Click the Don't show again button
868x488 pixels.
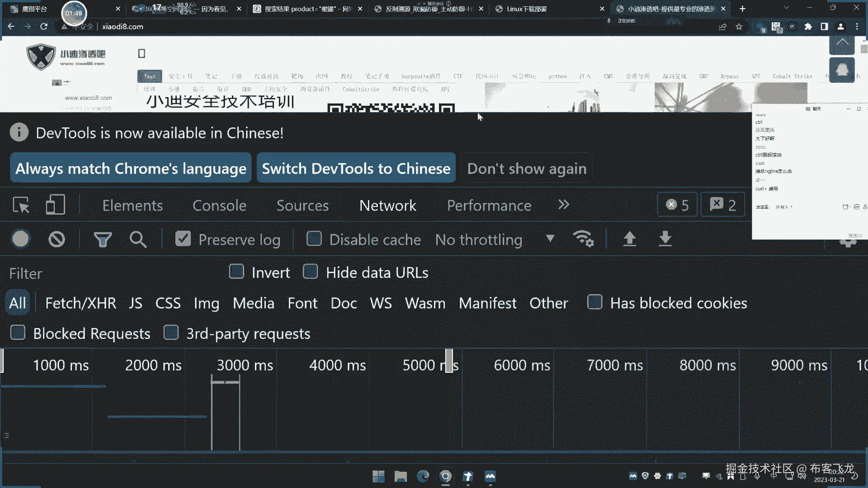(x=527, y=169)
